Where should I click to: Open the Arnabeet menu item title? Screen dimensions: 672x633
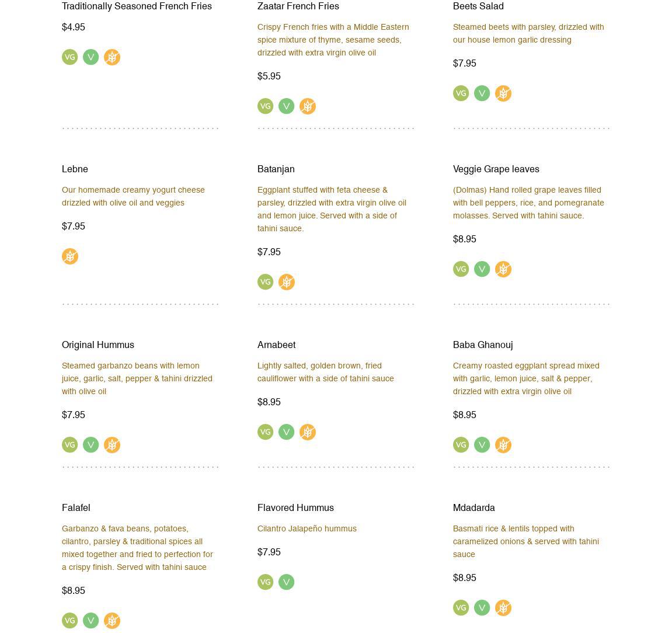276,345
